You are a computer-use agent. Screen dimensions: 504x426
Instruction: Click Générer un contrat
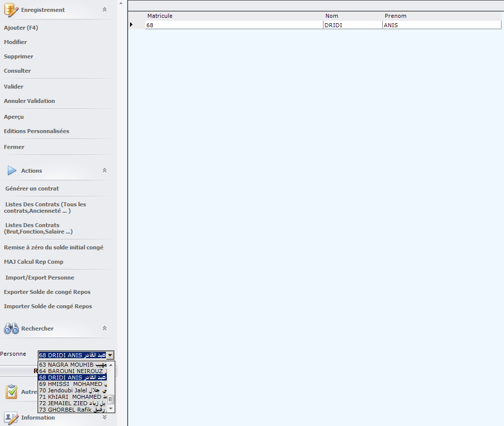[x=32, y=189]
